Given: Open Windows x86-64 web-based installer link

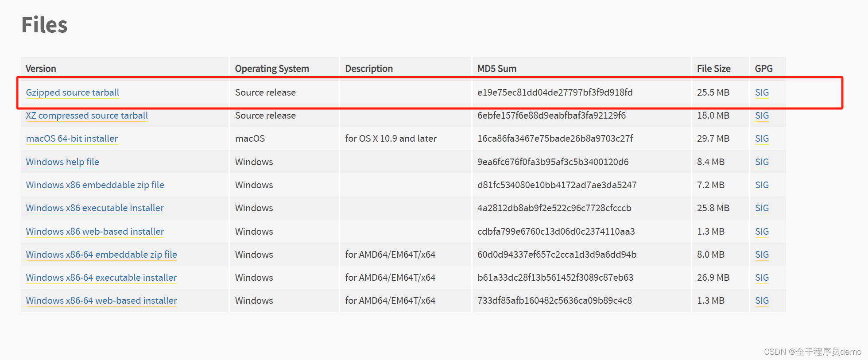Looking at the screenshot, I should [x=101, y=301].
